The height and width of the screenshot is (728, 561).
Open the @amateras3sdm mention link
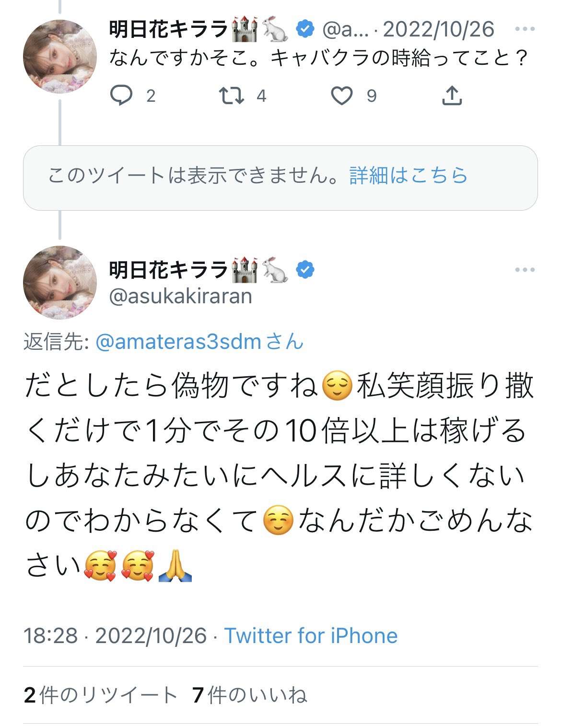178,342
